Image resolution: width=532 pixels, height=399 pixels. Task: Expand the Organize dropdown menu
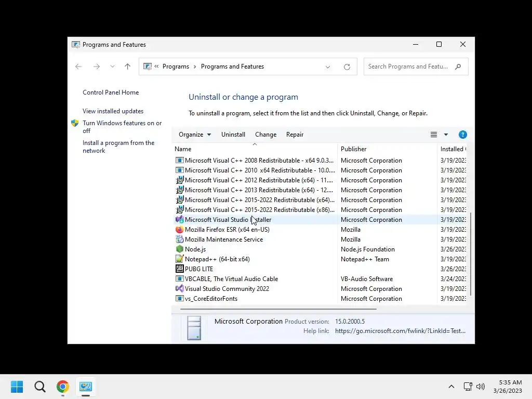click(x=195, y=135)
